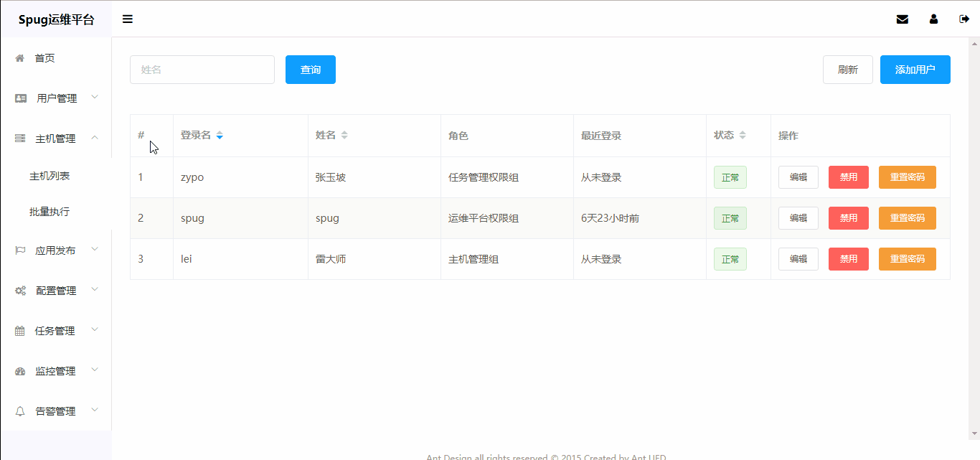Select 用户管理 menu label
The image size is (980, 460).
point(57,98)
